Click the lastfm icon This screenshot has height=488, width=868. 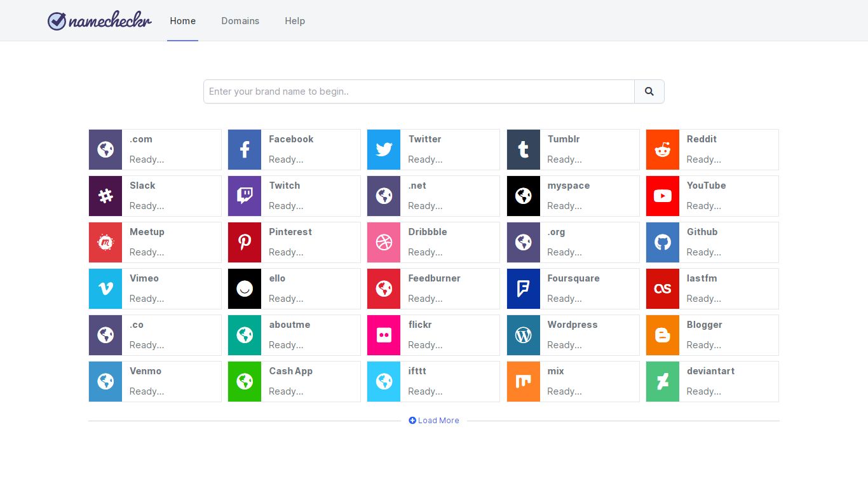(663, 289)
